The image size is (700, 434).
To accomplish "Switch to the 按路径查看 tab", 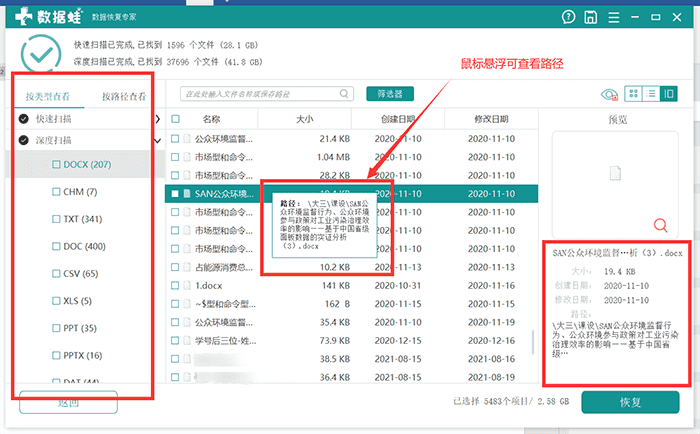I will pyautogui.click(x=124, y=97).
